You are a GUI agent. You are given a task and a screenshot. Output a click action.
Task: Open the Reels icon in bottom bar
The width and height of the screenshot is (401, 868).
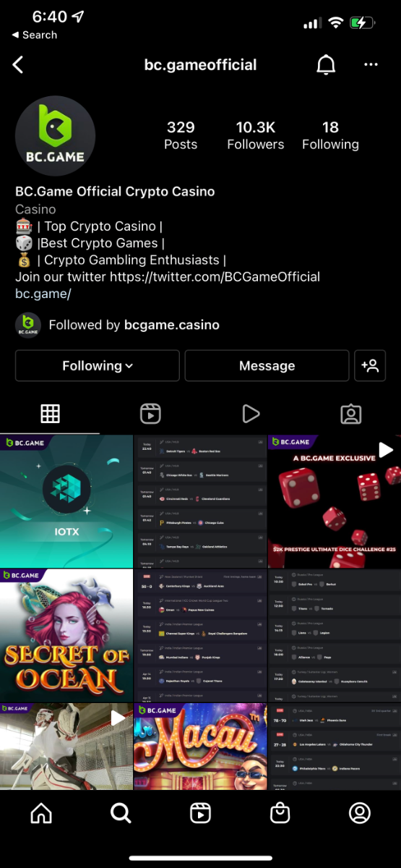200,813
